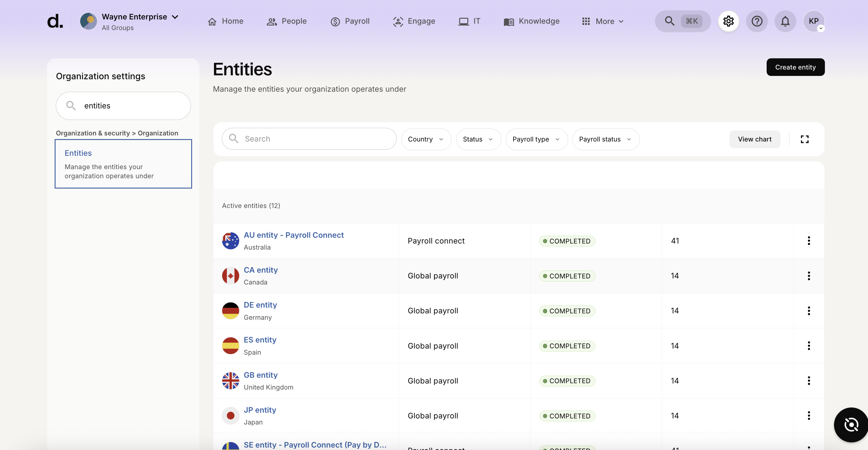The image size is (868, 450).
Task: Click the Deel "d." logo
Action: click(x=55, y=21)
